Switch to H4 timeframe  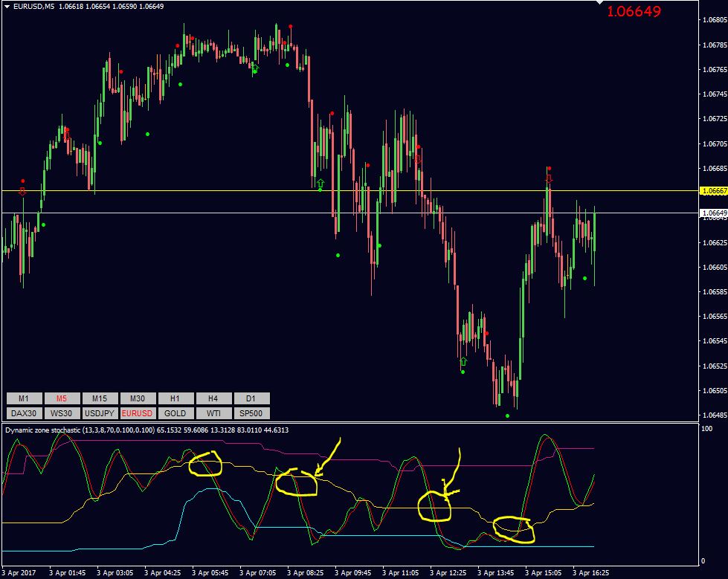click(x=213, y=398)
